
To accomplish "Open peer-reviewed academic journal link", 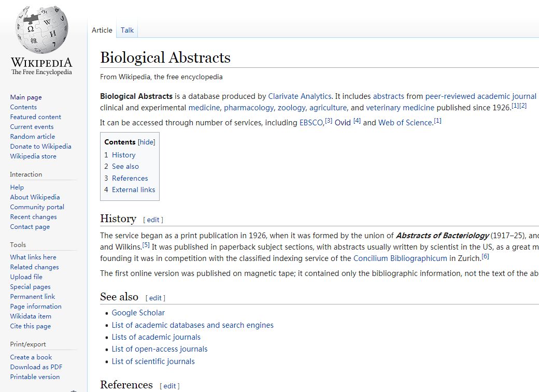I will [x=480, y=96].
